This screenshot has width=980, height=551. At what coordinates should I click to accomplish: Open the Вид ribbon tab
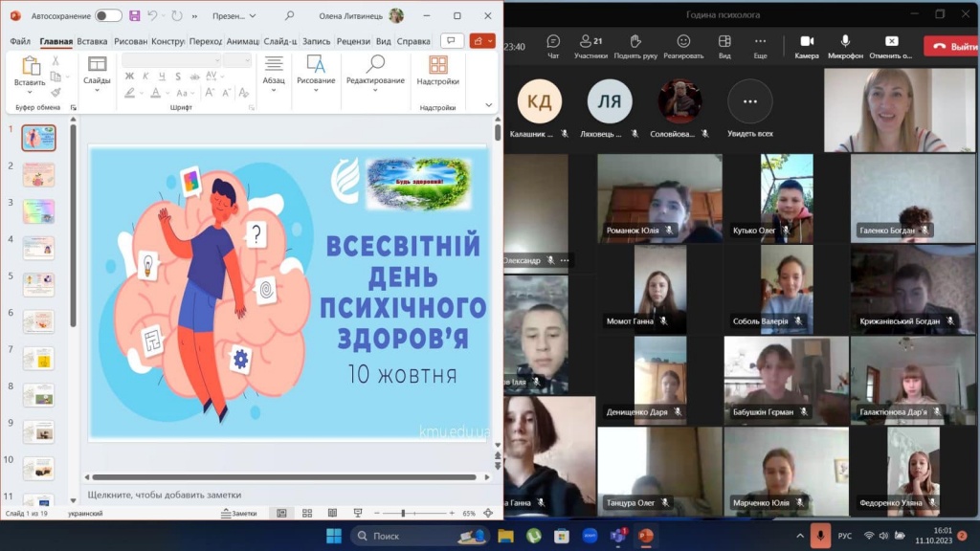383,41
